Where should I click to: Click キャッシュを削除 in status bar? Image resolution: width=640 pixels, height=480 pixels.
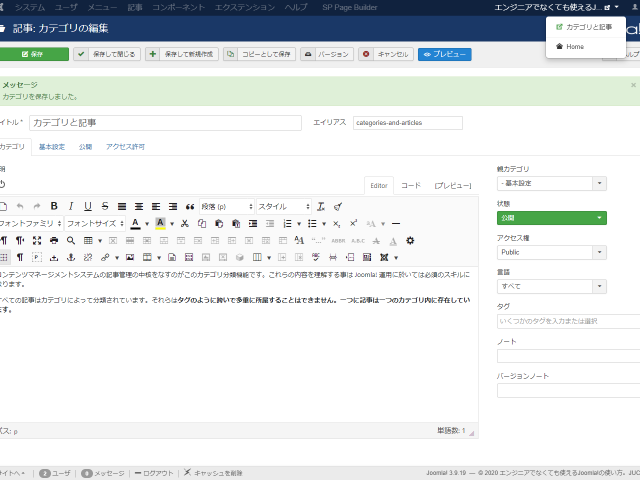click(x=213, y=473)
